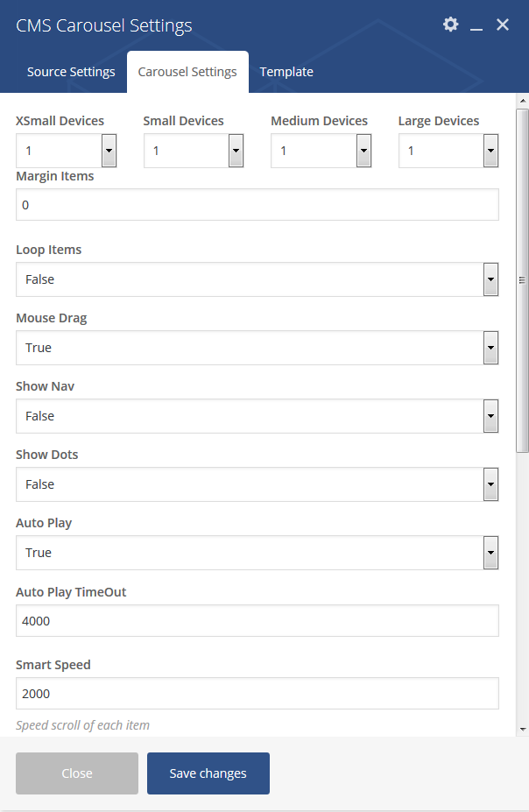Expand the Mouse Drag dropdown
This screenshot has width=529, height=812.
click(257, 348)
